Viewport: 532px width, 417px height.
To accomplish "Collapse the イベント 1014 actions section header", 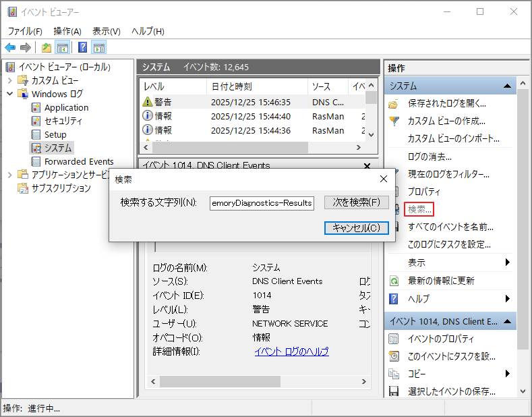I will 507,321.
